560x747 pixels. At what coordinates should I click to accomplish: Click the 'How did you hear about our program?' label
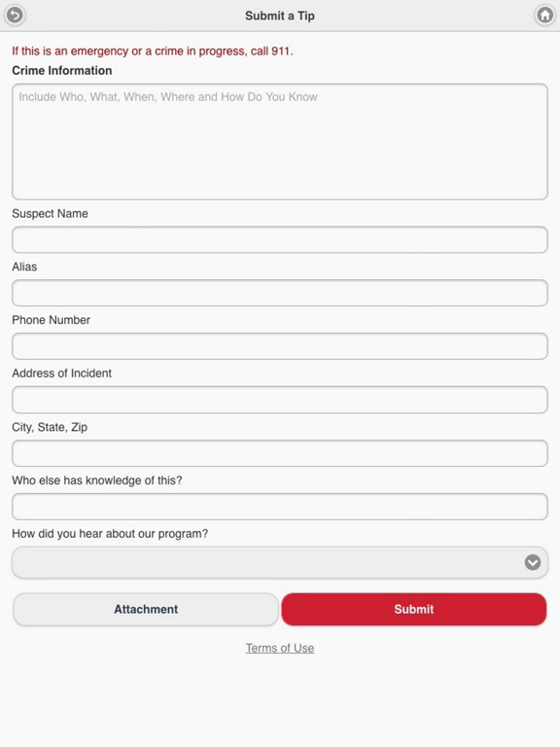click(110, 534)
